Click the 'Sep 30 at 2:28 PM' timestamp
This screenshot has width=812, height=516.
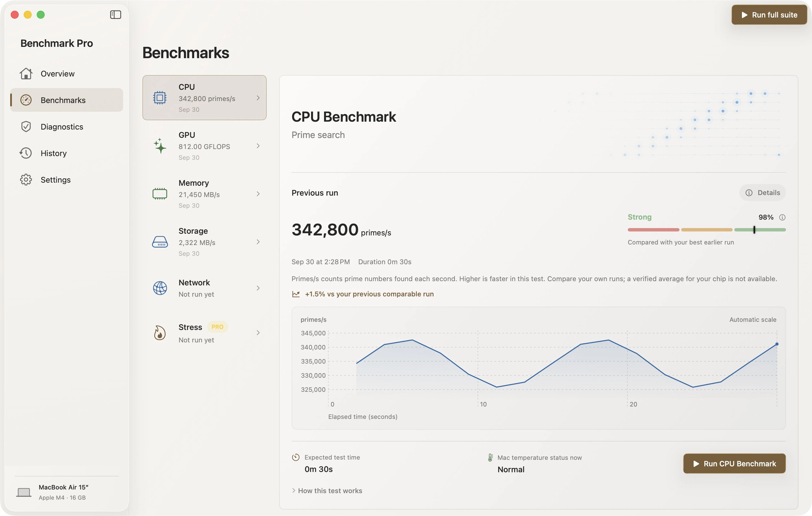(321, 262)
